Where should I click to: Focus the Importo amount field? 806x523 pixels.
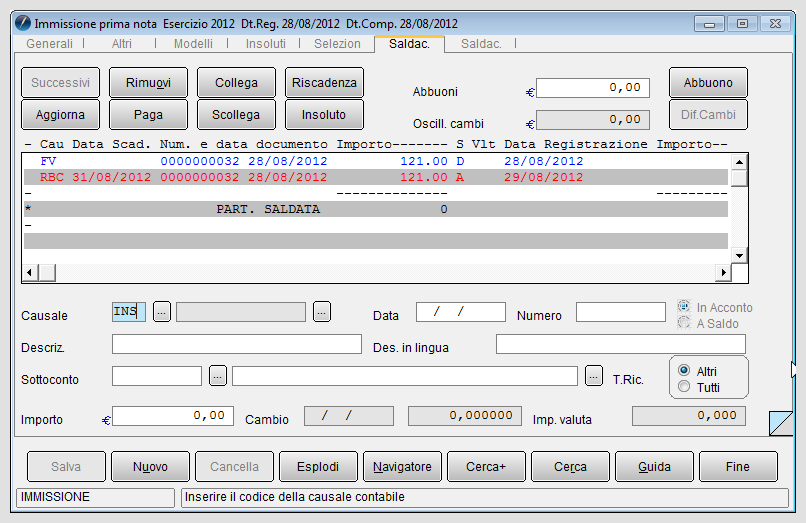[x=173, y=416]
